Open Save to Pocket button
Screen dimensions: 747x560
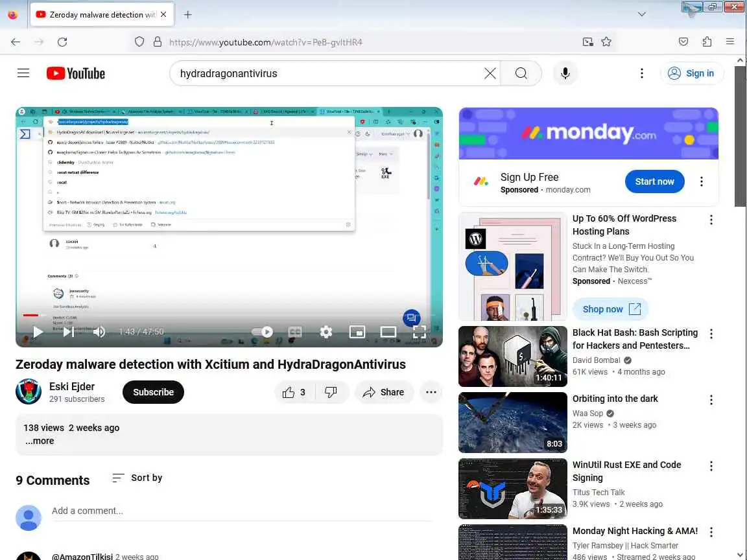(683, 42)
